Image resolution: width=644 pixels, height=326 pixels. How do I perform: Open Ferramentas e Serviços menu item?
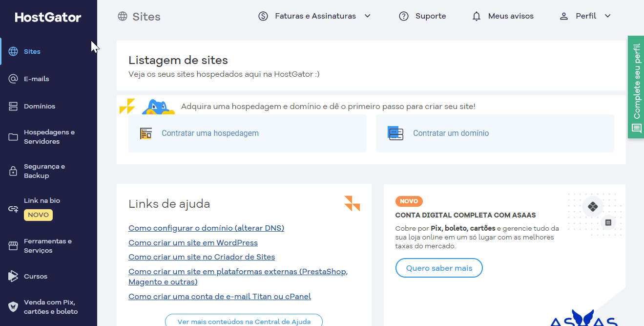(x=49, y=246)
